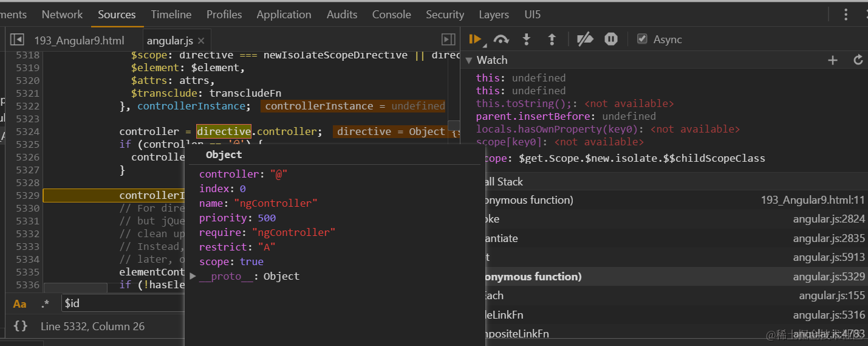
Task: Select watch expression this.toString();
Action: [x=575, y=103]
